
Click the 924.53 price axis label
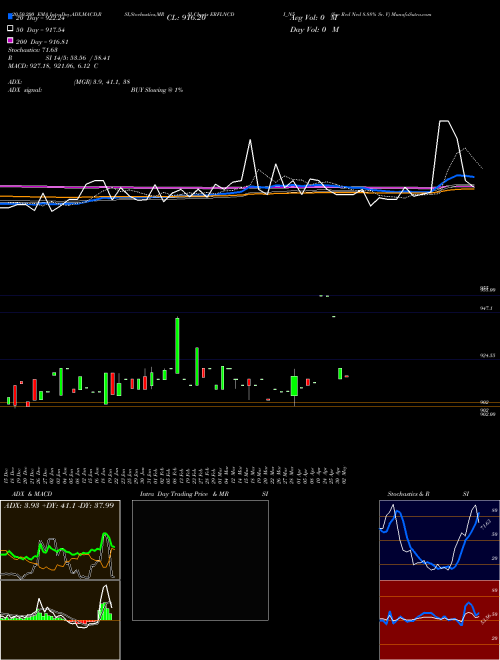tap(487, 356)
